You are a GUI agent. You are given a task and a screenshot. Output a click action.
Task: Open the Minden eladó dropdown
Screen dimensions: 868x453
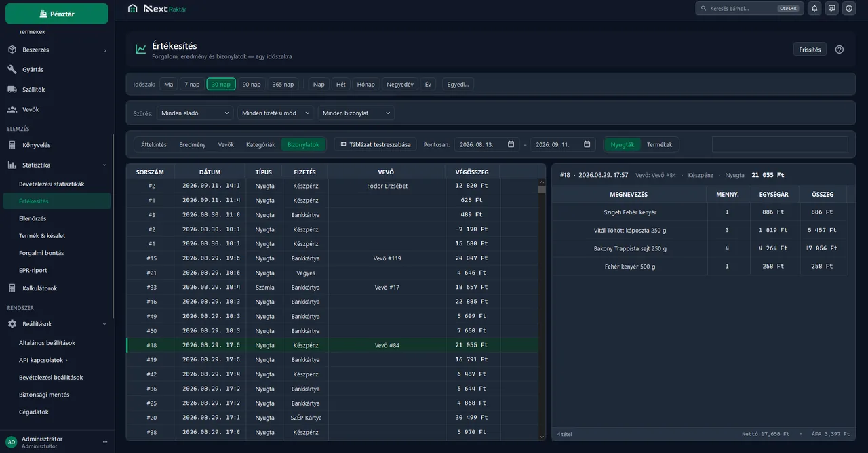195,113
